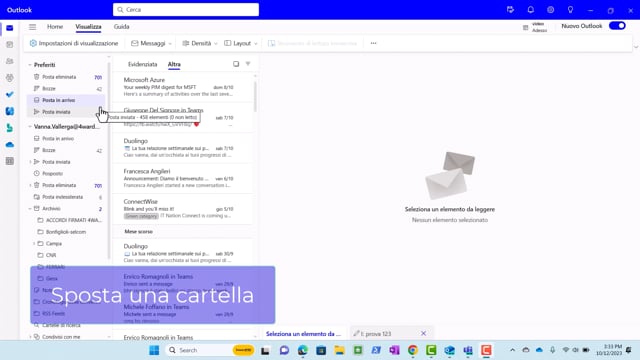Viewport: 640px width, 360px height.
Task: Collapse the Vanna.Vallerga account tree
Action: 30,127
